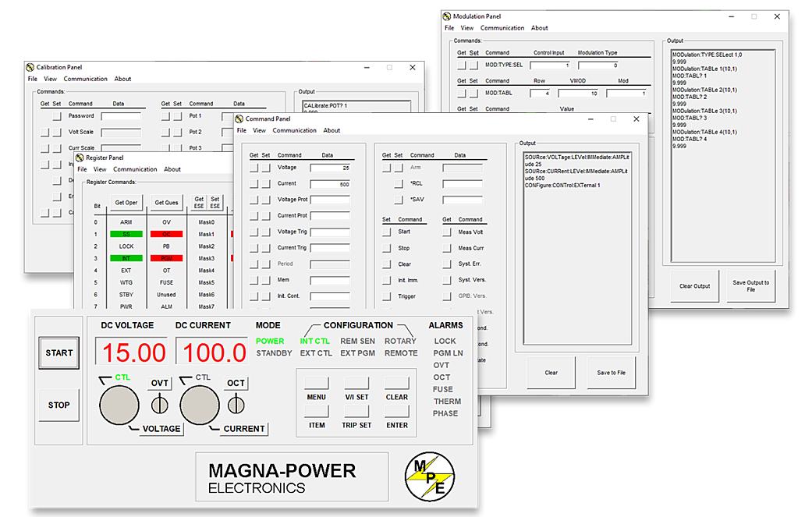
Task: Click the Get button for Voltage command
Action: 254,168
